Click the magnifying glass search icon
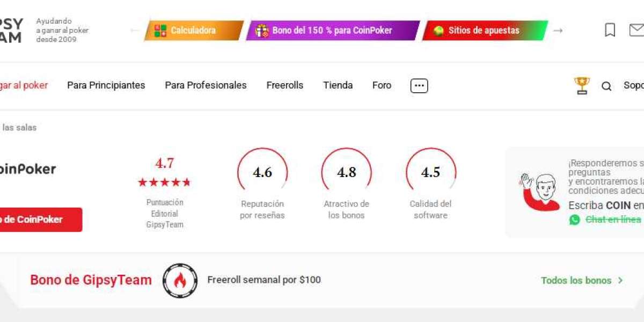Viewport: 644px width, 322px height. coord(606,86)
